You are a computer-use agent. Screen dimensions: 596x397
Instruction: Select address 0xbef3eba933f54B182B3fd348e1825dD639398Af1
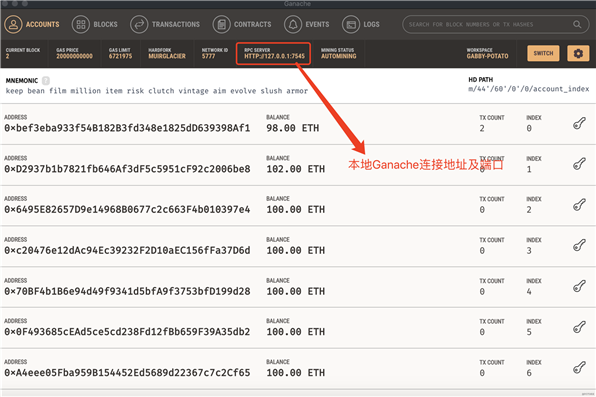[x=127, y=128]
